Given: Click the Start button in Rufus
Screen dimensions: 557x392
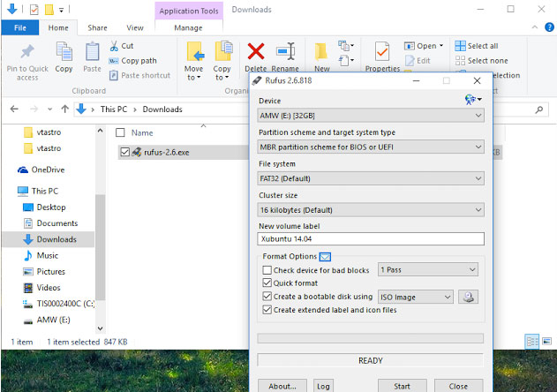Looking at the screenshot, I should click(402, 386).
